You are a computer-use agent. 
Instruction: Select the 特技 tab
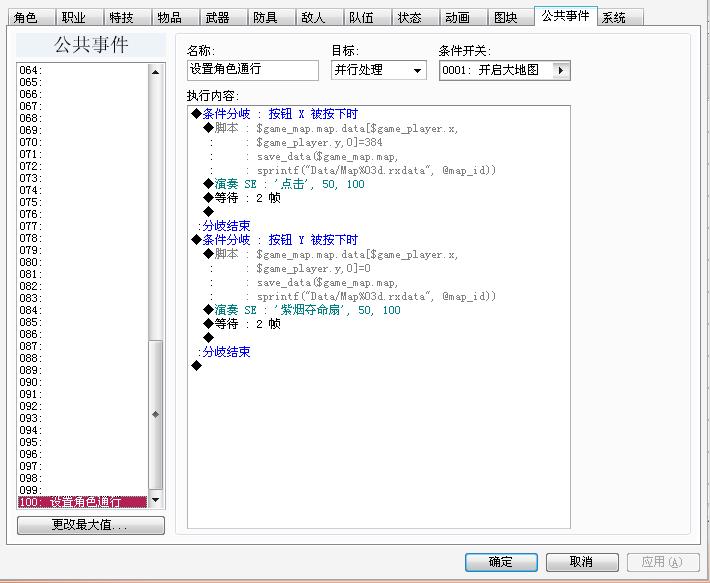[127, 17]
